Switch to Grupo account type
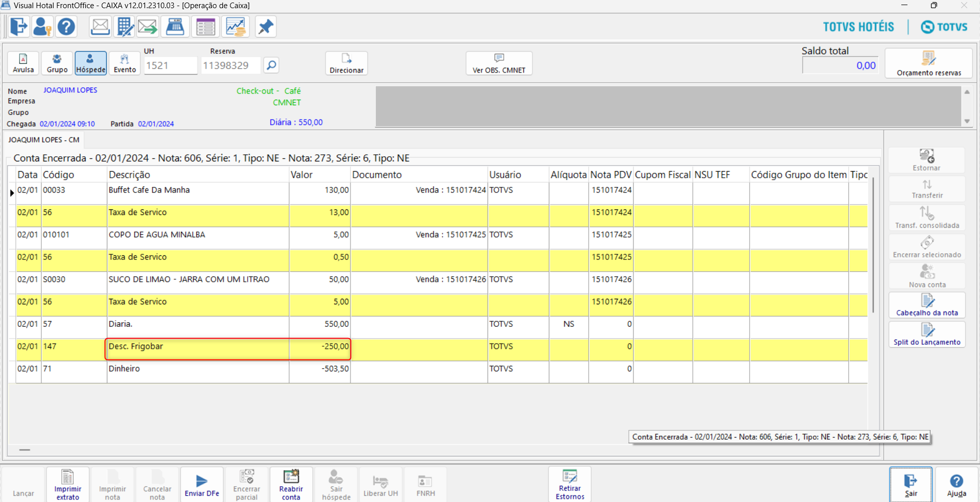Viewport: 980px width, 502px height. click(57, 63)
